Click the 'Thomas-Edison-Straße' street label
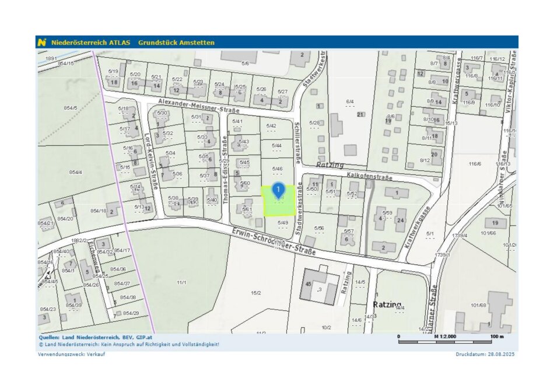Image resolution: width=554 pixels, height=392 pixels. pos(225,170)
